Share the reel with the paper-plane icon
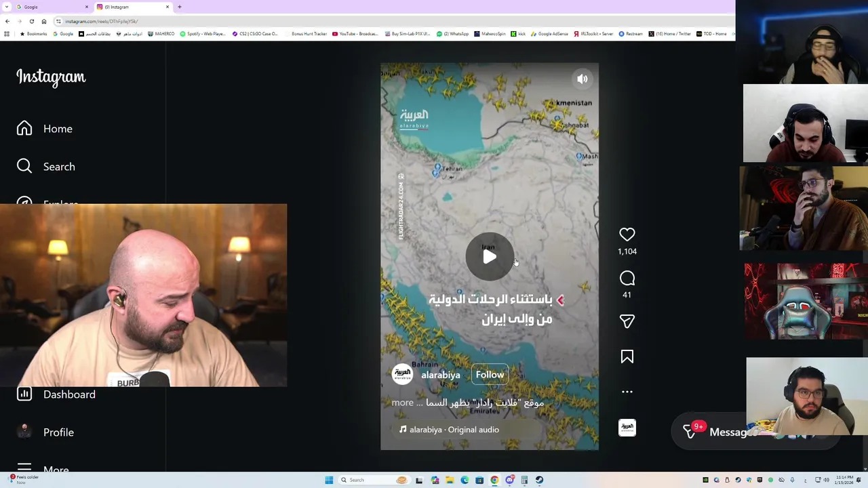 point(627,321)
